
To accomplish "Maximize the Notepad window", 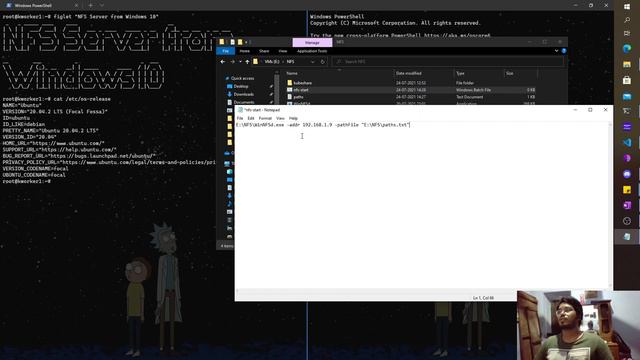I will [590, 110].
